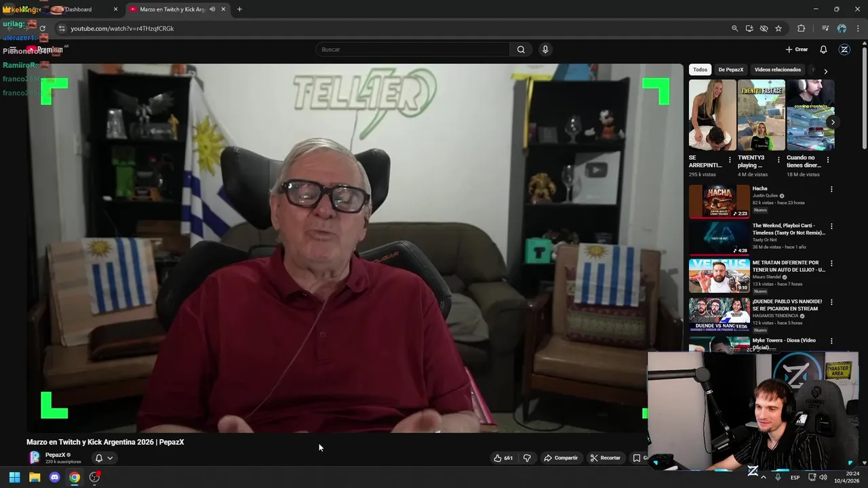The width and height of the screenshot is (868, 488).
Task: Open YouTube notifications bell in header
Action: click(823, 49)
